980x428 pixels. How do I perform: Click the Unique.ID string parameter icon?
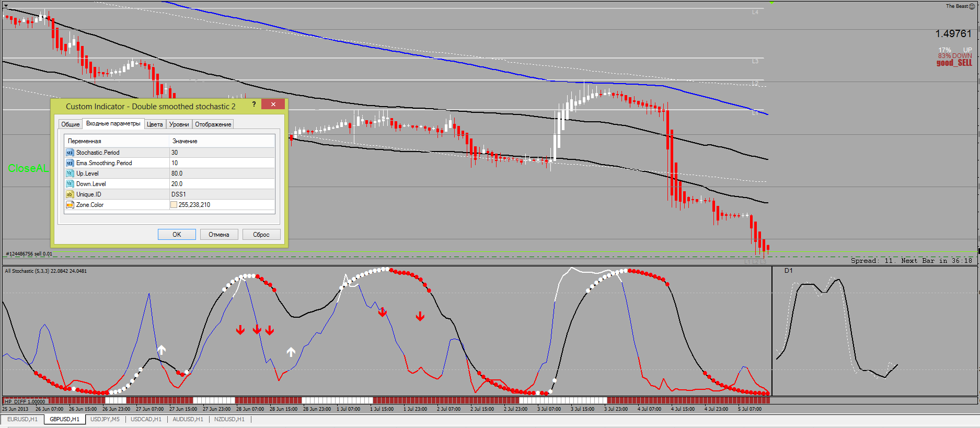(x=70, y=194)
